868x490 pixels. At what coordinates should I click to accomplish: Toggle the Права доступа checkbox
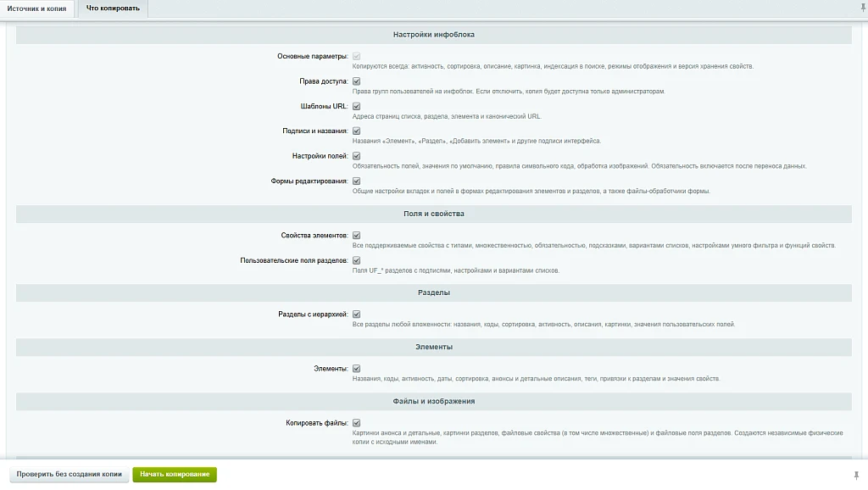coord(357,81)
